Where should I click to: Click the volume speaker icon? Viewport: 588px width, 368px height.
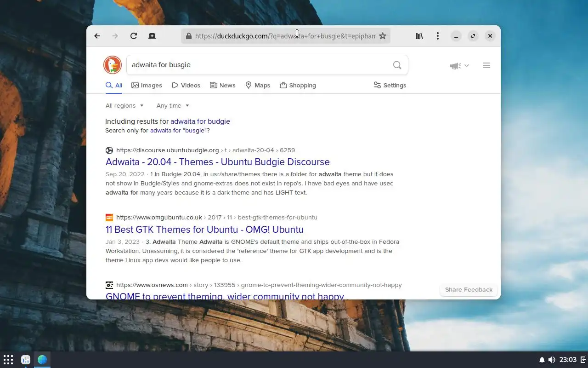pos(552,360)
